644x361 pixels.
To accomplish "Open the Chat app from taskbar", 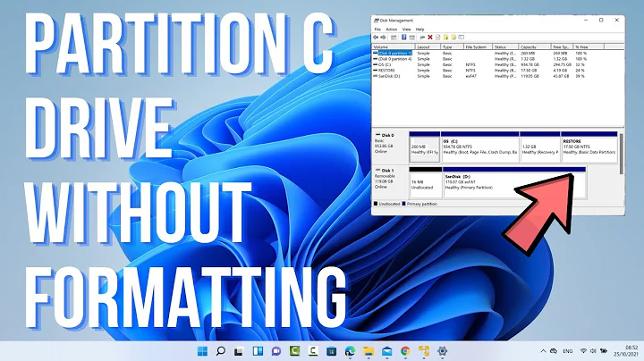I will point(276,351).
